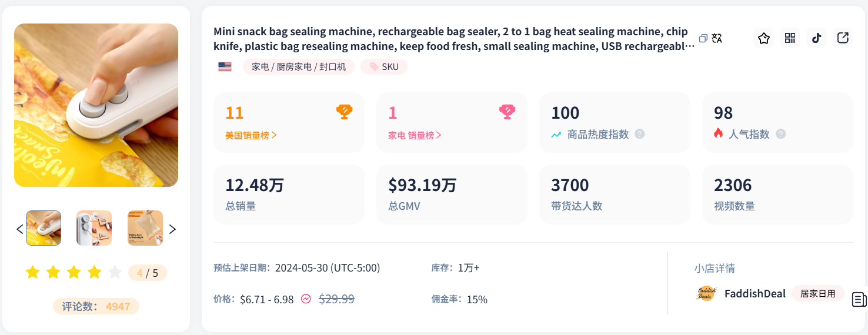This screenshot has width=868, height=335.
Task: Open 家电 销量榜 ranking link
Action: [x=415, y=135]
